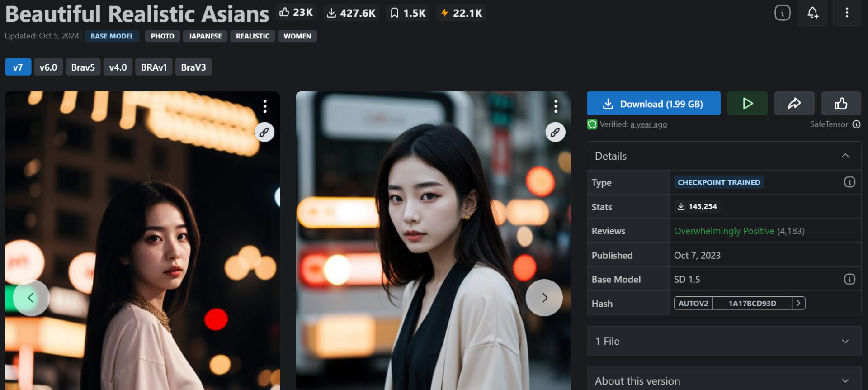Click SafeTensor info icon
Viewport: 868px width, 390px height.
pos(856,124)
